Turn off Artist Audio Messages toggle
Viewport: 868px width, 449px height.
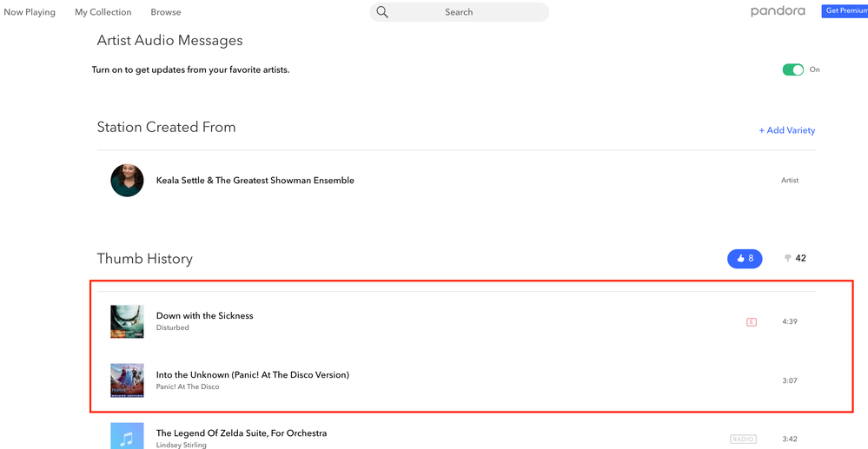coord(792,69)
